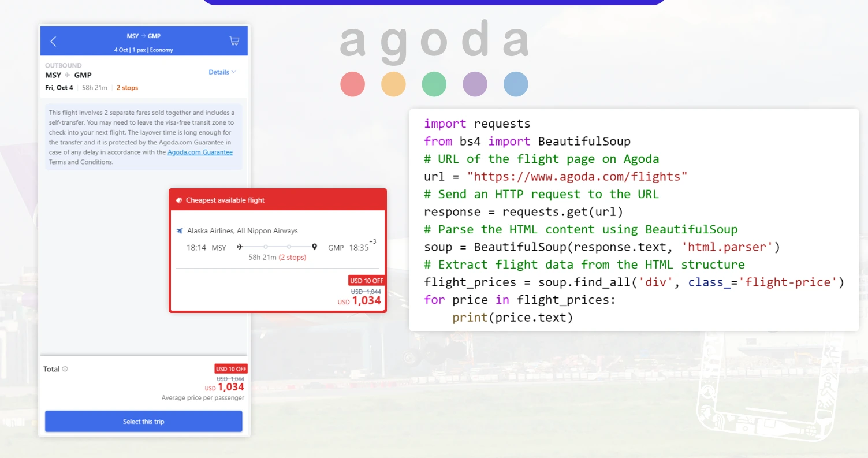Screen dimensions: 868x458
Task: Click the red dot below the Agoda logo
Action: (x=352, y=84)
